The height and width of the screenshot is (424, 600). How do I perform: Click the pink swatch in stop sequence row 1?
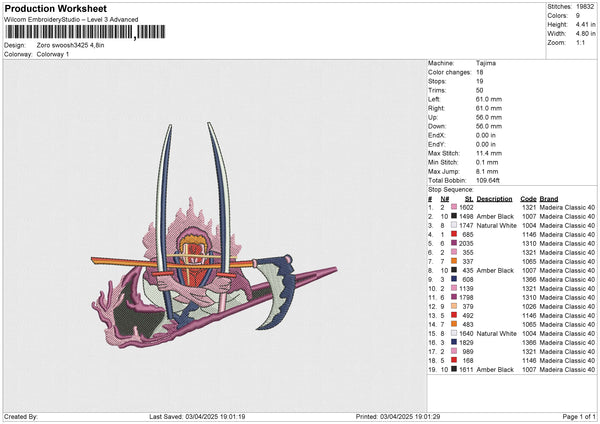[x=454, y=207]
